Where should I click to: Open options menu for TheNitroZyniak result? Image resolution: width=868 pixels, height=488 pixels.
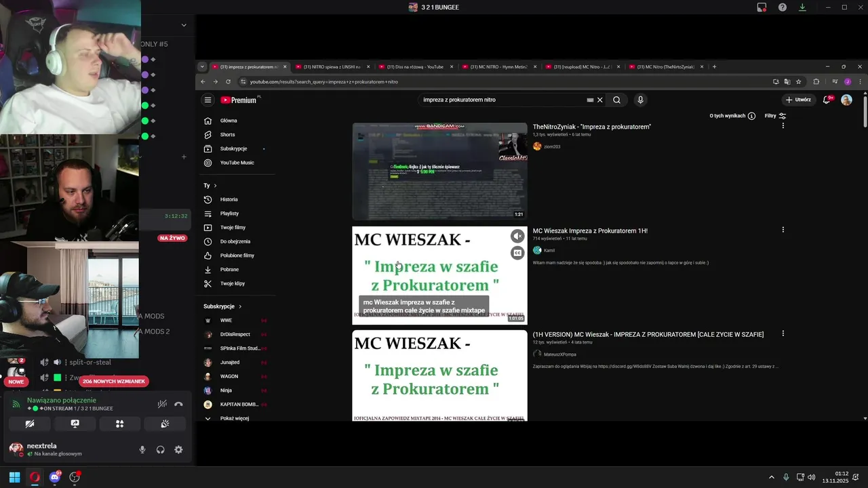pos(783,126)
